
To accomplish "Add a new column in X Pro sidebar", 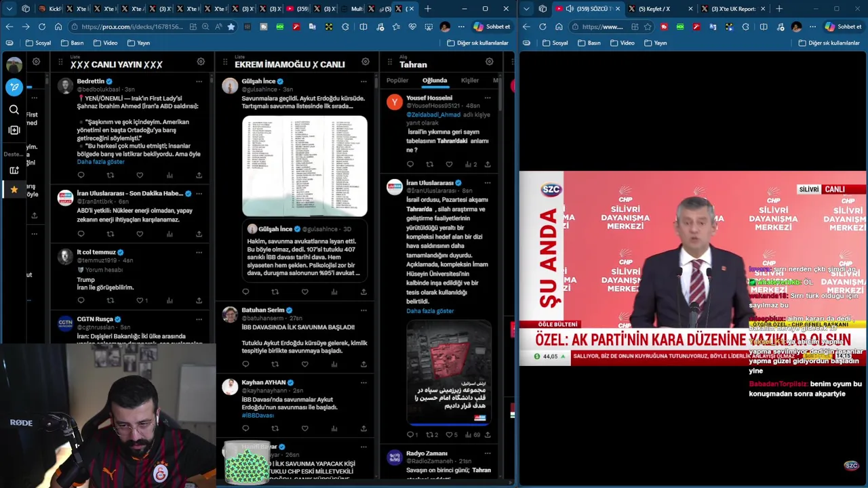I will pyautogui.click(x=14, y=130).
